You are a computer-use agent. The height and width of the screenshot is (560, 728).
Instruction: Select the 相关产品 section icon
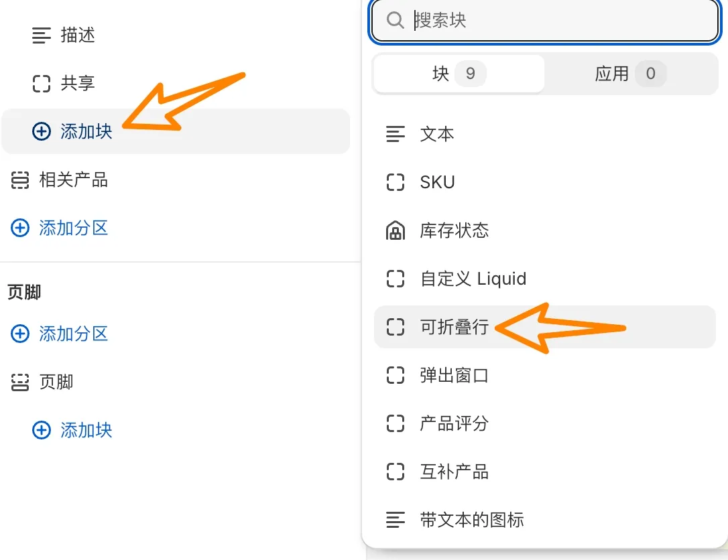[x=19, y=180]
